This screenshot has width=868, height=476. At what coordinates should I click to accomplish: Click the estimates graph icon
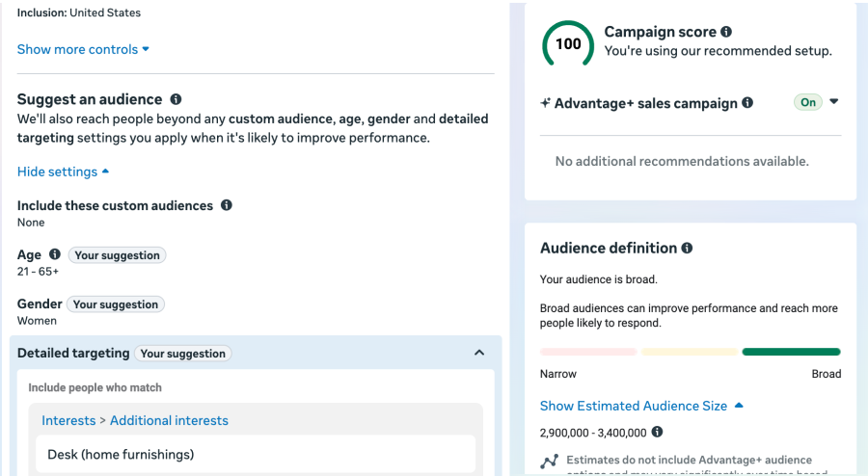click(549, 462)
